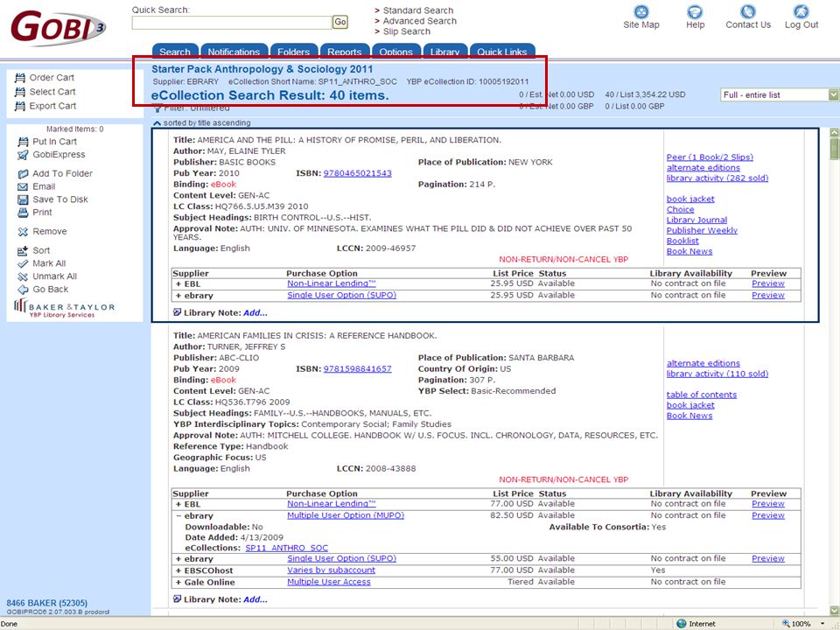
Task: Click in the Quick Search input field
Action: [x=232, y=23]
